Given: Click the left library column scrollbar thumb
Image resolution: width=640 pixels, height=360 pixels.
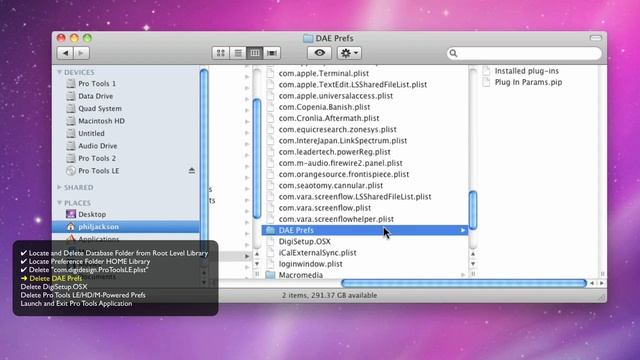Looking at the screenshot, I should pyautogui.click(x=257, y=158).
